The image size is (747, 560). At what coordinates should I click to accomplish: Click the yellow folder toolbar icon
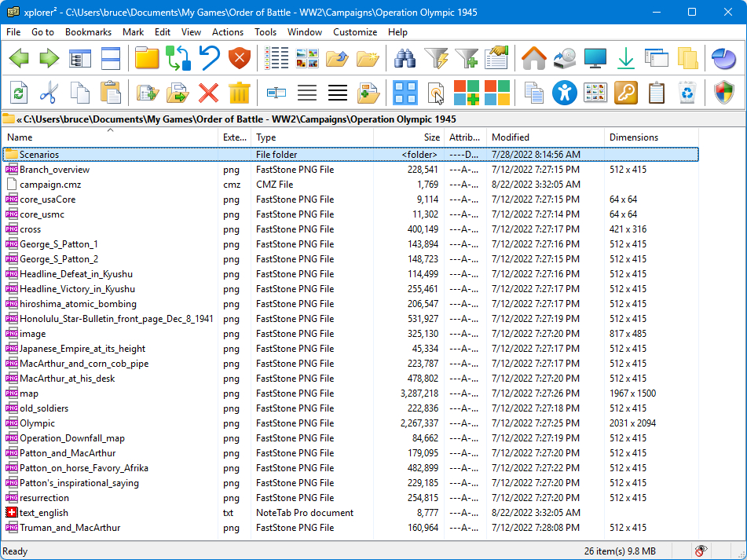pos(146,58)
